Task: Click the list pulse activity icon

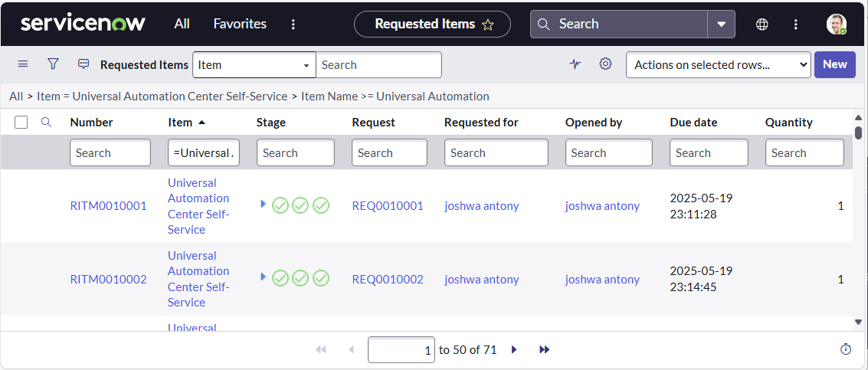Action: (575, 64)
